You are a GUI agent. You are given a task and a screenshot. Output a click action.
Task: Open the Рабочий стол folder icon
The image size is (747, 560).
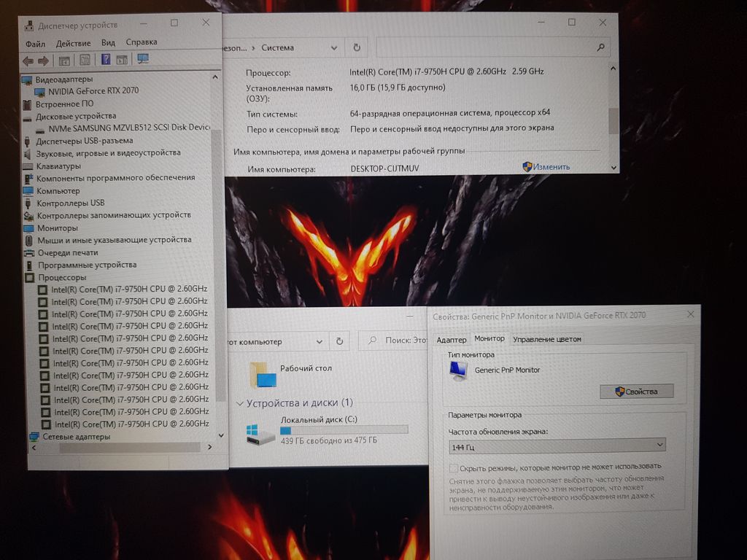(x=263, y=375)
